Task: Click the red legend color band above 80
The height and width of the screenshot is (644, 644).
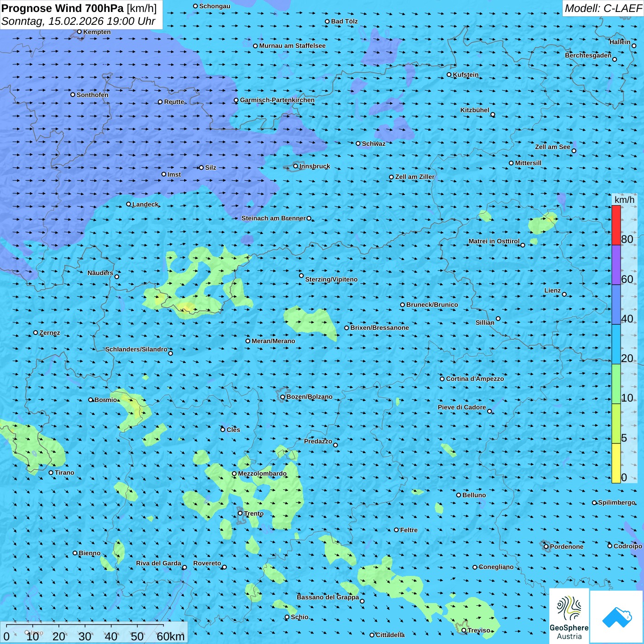Action: coord(616,225)
